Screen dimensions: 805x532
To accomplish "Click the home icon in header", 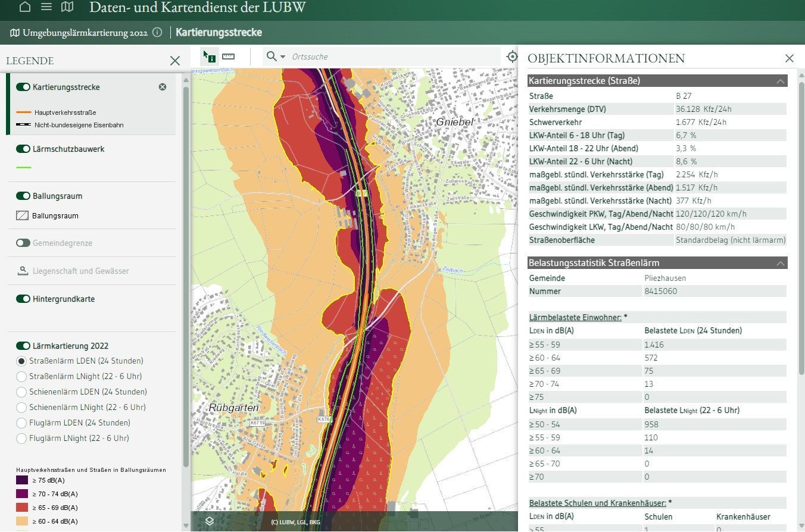I will click(x=24, y=7).
